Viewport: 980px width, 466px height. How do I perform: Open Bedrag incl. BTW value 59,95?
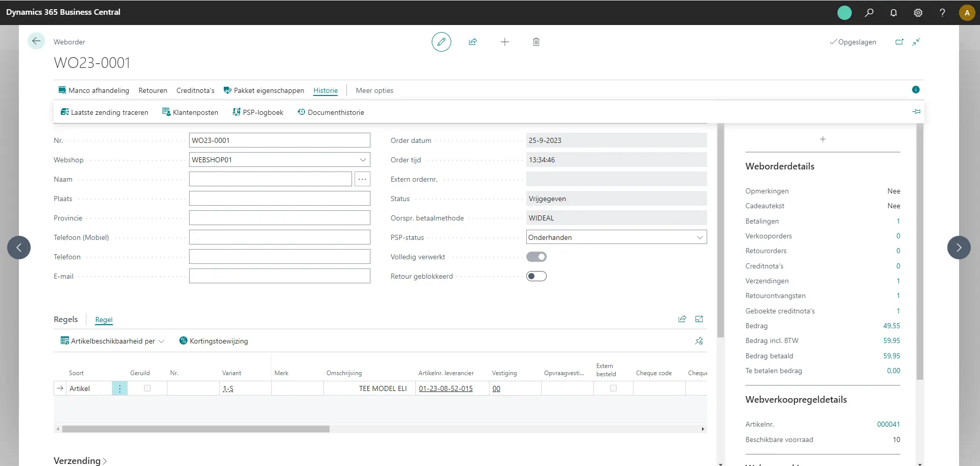pyautogui.click(x=892, y=340)
